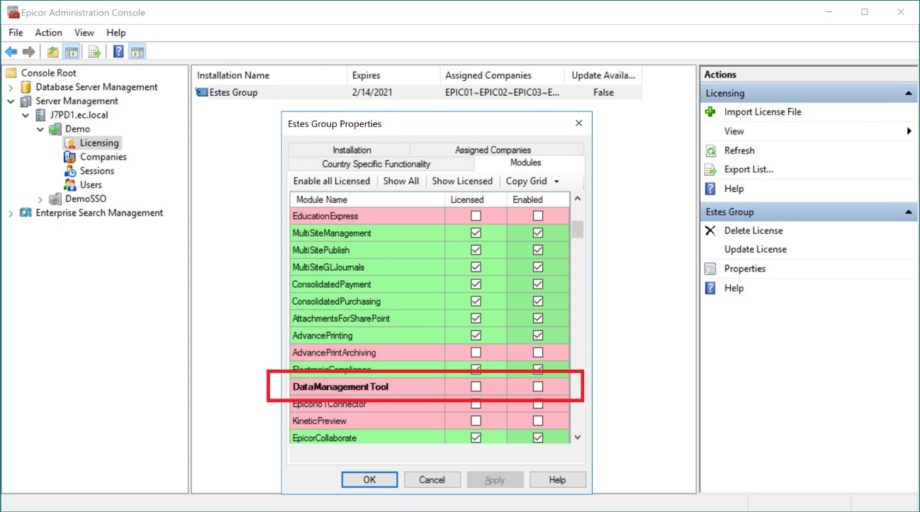
Task: Close the Estes Group Properties dialog
Action: point(579,123)
